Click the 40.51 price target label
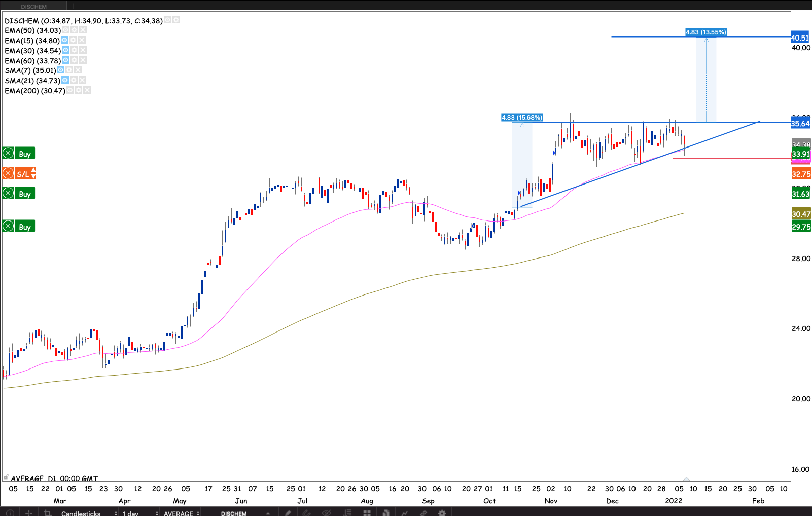812x516 pixels. pos(800,38)
